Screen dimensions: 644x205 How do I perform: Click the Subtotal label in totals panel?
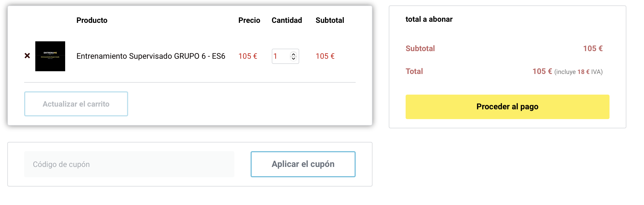420,48
